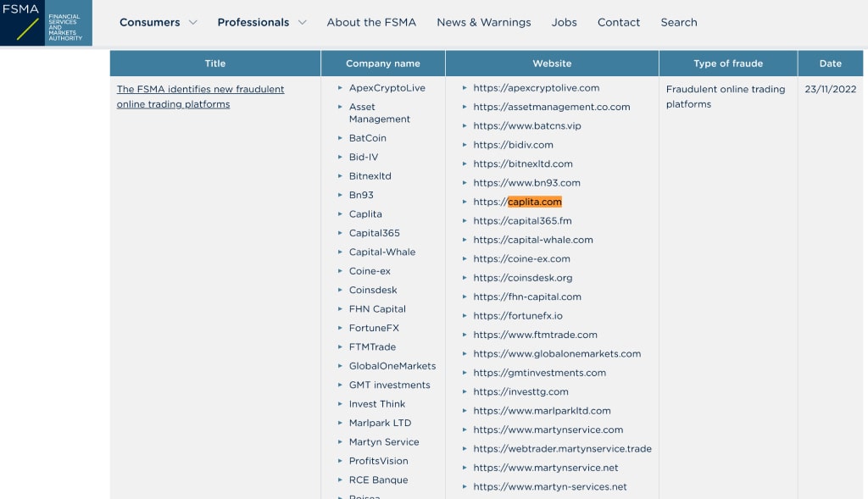This screenshot has width=868, height=499.
Task: Select the https://webtrader.martynservice.trade URL text
Action: click(x=563, y=449)
